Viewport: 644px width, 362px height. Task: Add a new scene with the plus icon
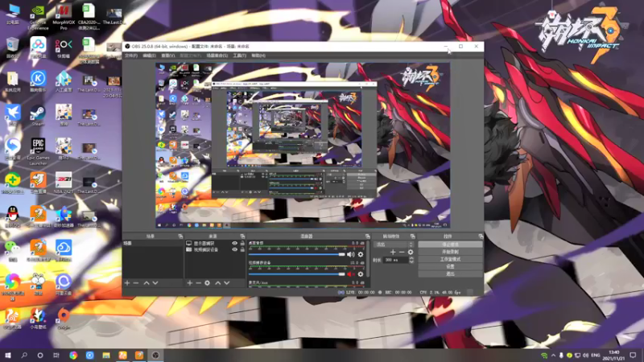coord(127,283)
